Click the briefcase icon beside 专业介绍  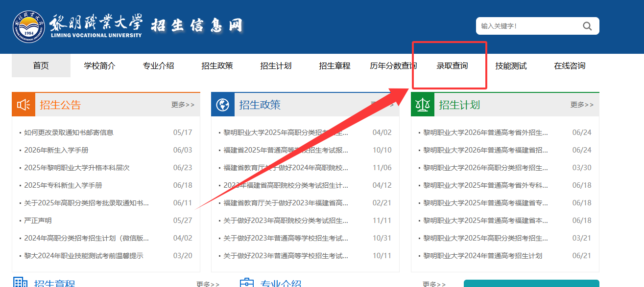247,283
